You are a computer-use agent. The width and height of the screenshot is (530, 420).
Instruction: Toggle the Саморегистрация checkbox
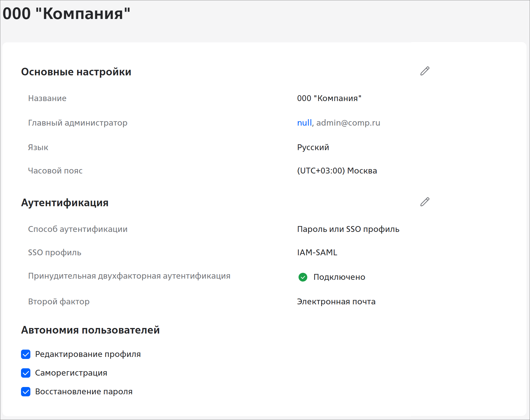(26, 373)
